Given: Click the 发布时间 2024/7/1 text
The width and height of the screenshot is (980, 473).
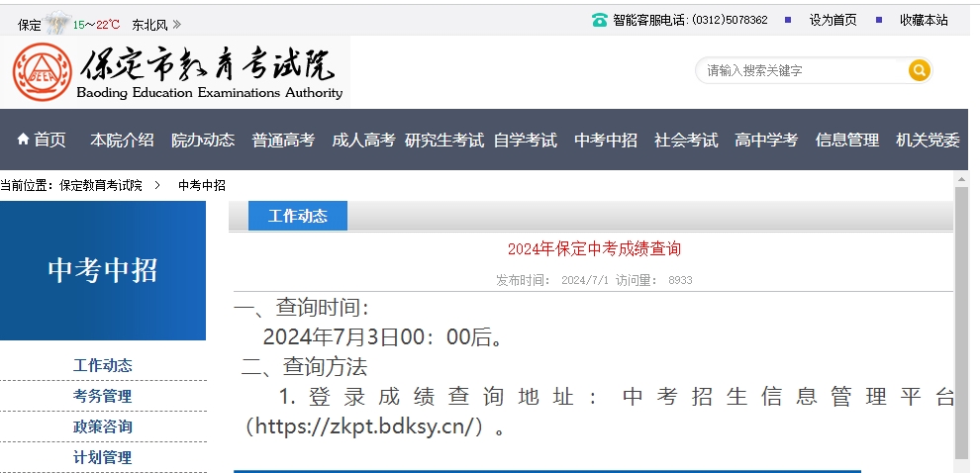Looking at the screenshot, I should pyautogui.click(x=552, y=280).
